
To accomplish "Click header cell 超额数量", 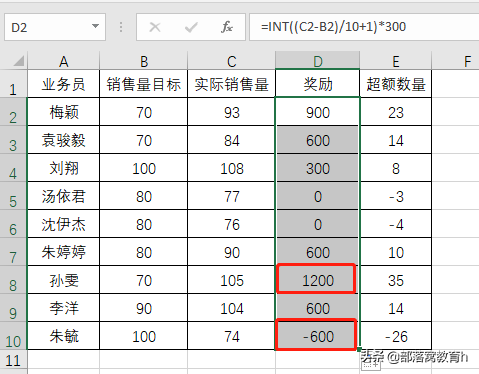I will (396, 84).
